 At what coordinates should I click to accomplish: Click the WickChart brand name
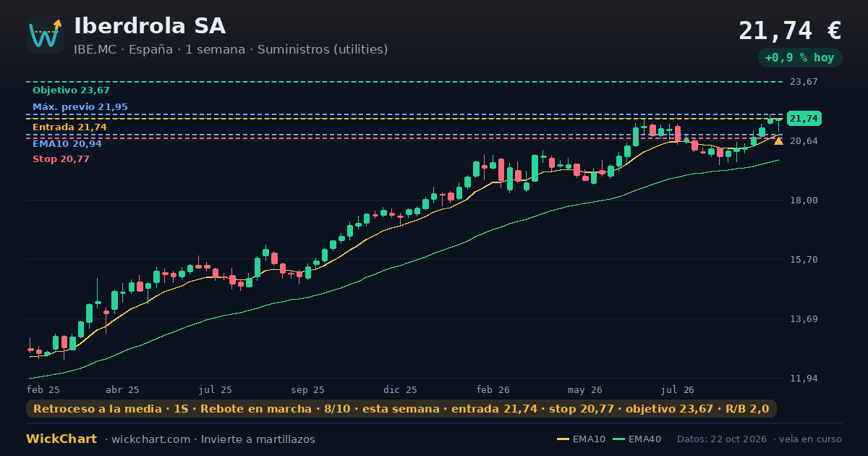(61, 439)
